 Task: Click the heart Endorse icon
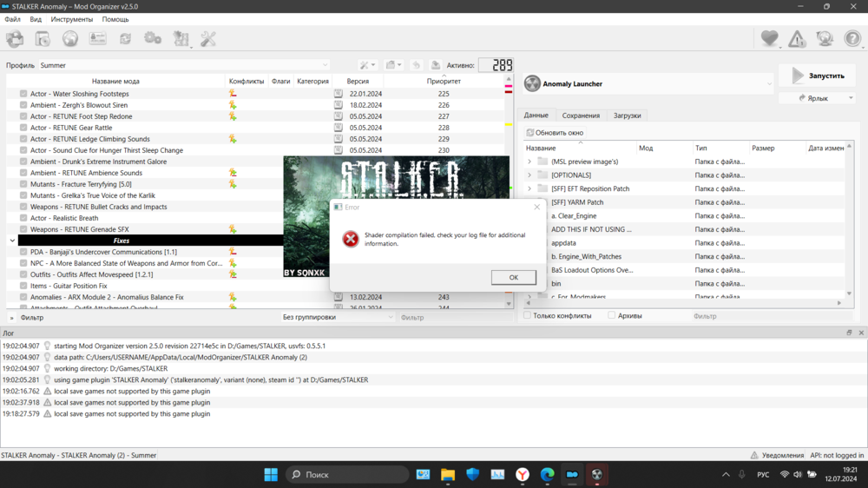[x=769, y=38]
